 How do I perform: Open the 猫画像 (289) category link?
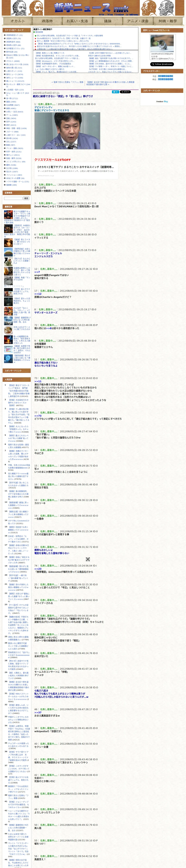(x=11, y=185)
